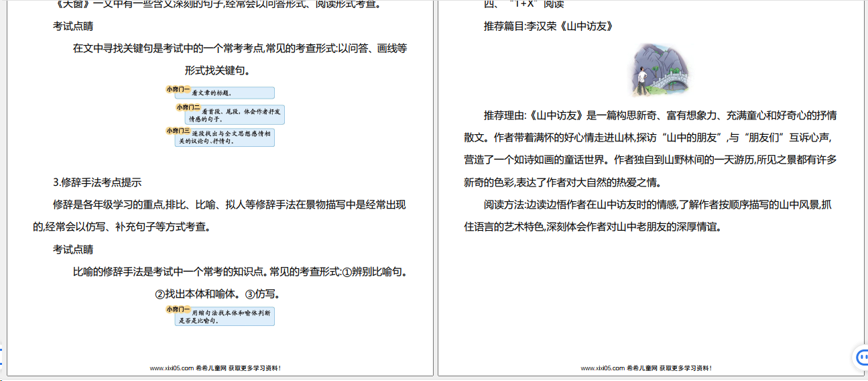Click the www.xixi05.com footer on the right page
868x381 pixels.
click(645, 368)
